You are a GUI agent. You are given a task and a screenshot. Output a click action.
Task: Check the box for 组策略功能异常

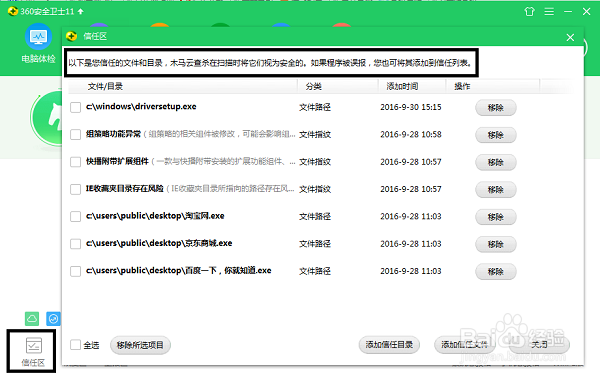(75, 135)
